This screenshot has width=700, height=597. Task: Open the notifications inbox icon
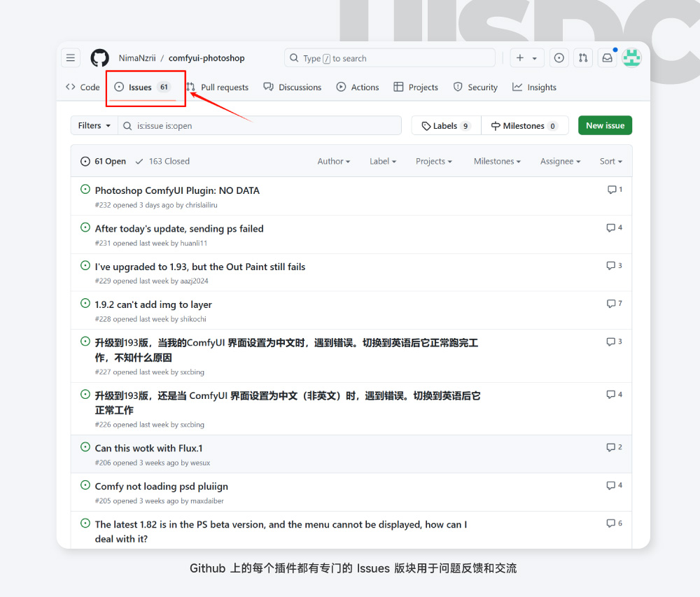pyautogui.click(x=607, y=58)
